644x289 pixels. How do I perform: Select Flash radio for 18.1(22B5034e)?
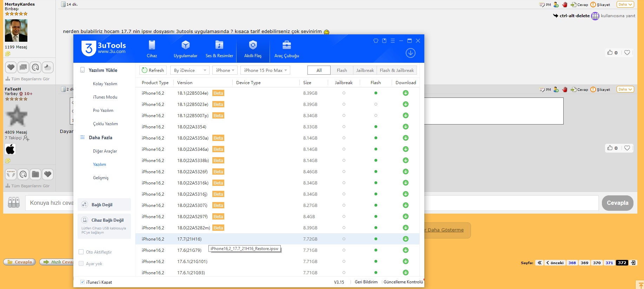(x=376, y=93)
